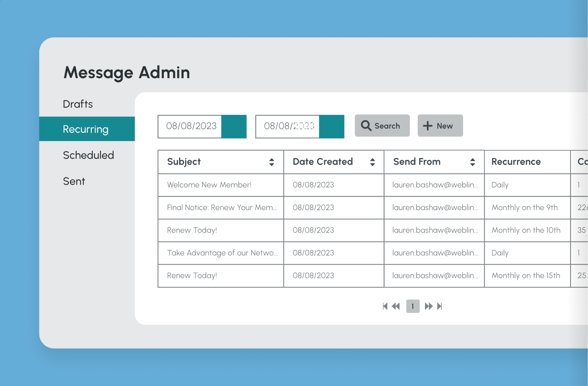Select page 1 in the pagination bar
Screen dimensions: 588x386
point(413,306)
